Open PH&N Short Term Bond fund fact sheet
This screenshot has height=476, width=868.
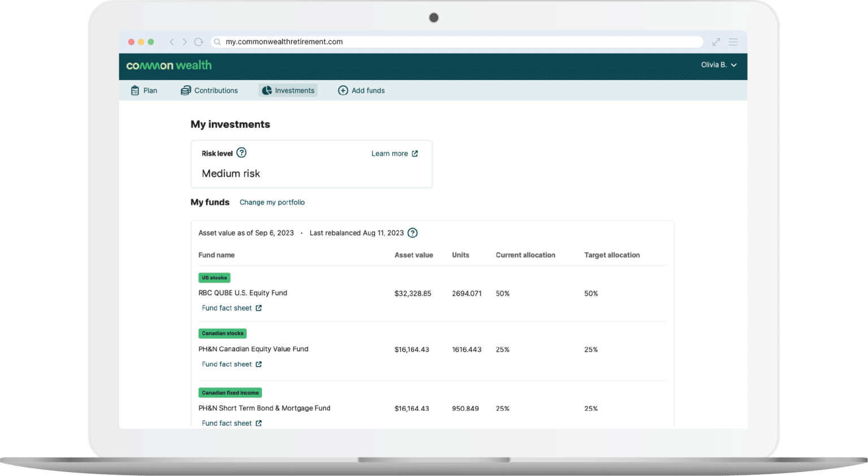point(232,423)
